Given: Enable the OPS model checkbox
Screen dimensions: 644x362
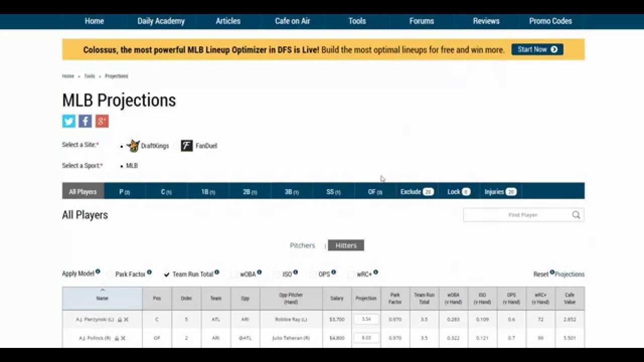Looking at the screenshot, I should coord(313,275).
